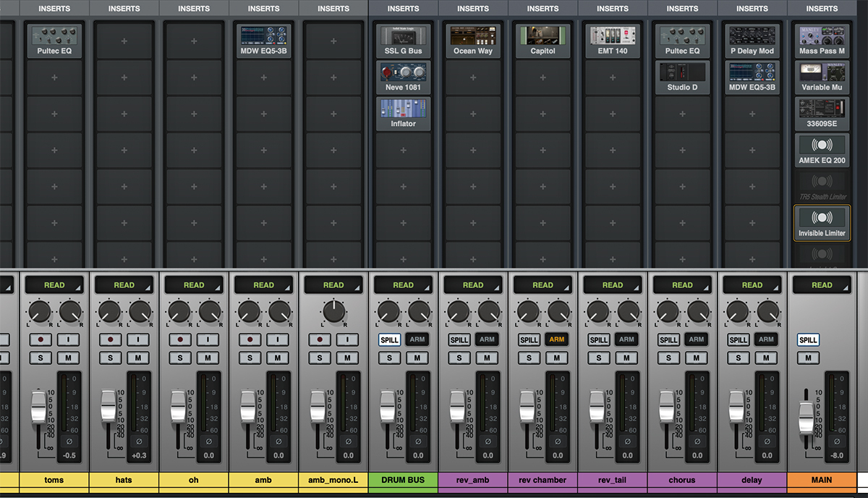Open automation READ menu on MAIN

(822, 285)
